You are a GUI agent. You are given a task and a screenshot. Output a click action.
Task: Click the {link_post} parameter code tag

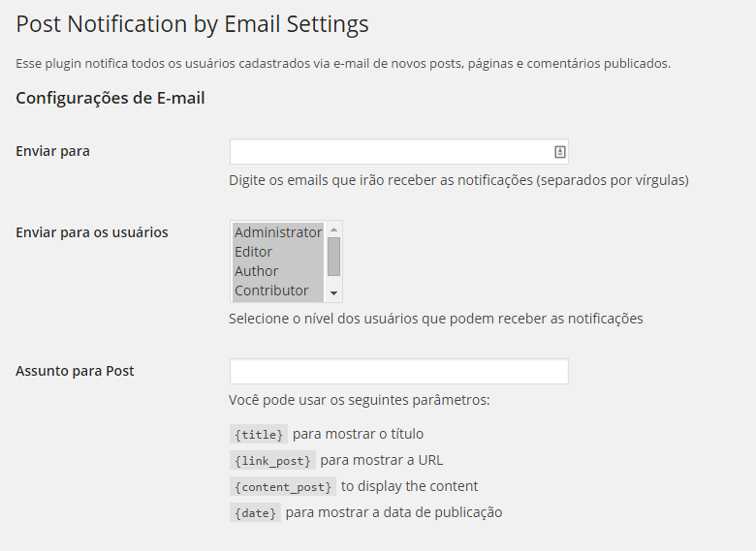(x=272, y=460)
